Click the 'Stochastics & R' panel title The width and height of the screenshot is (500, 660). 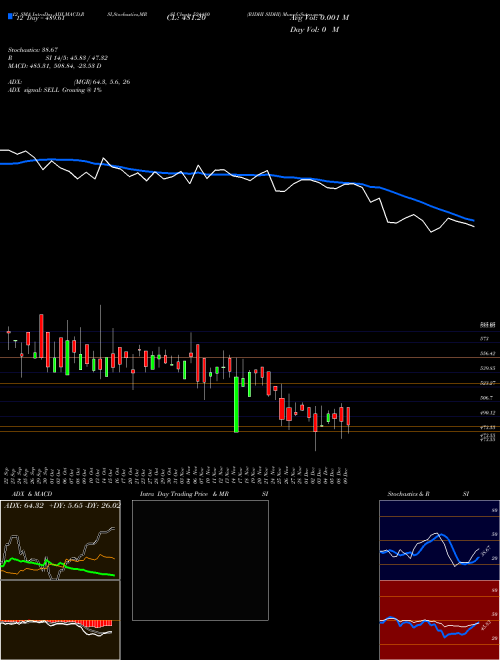pyautogui.click(x=408, y=494)
